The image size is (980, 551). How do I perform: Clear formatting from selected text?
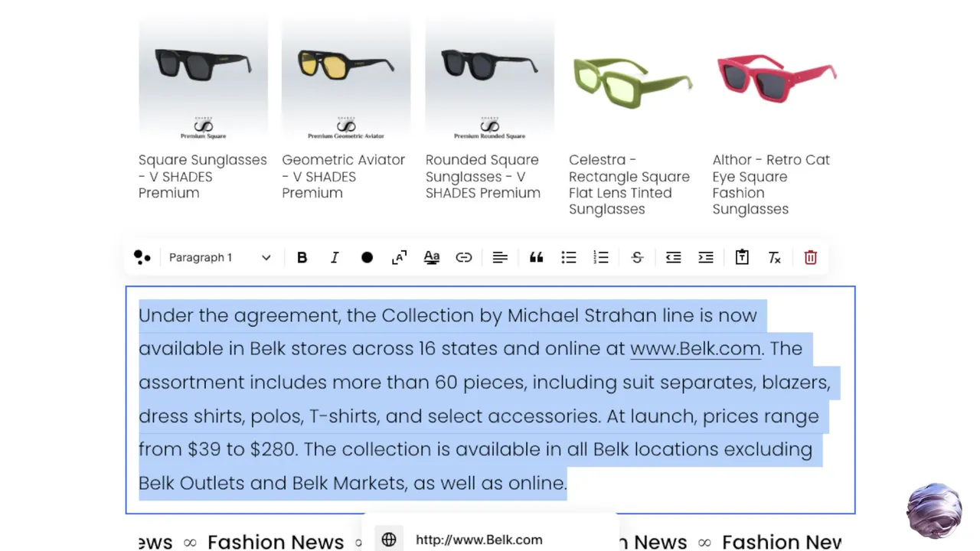click(774, 258)
